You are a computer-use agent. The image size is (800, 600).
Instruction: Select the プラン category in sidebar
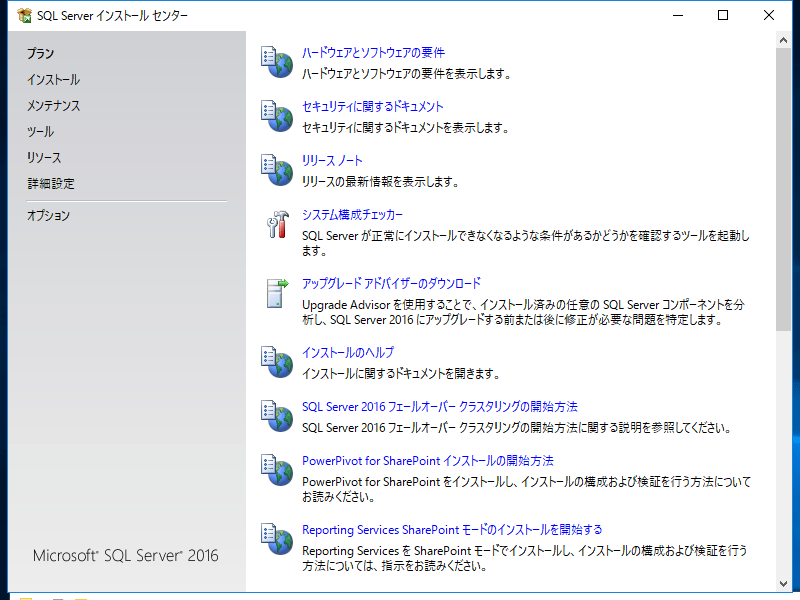[40, 54]
